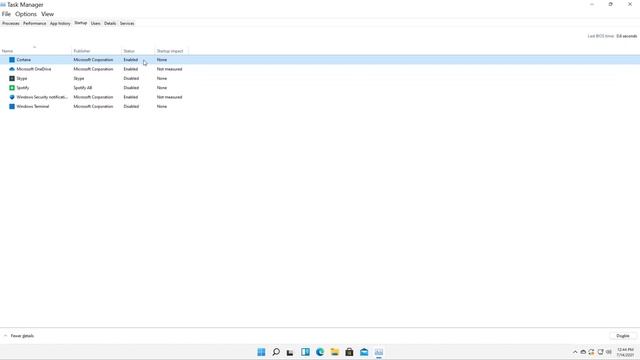Click Enabled status in Cortana row
The width and height of the screenshot is (640, 360).
[131, 60]
